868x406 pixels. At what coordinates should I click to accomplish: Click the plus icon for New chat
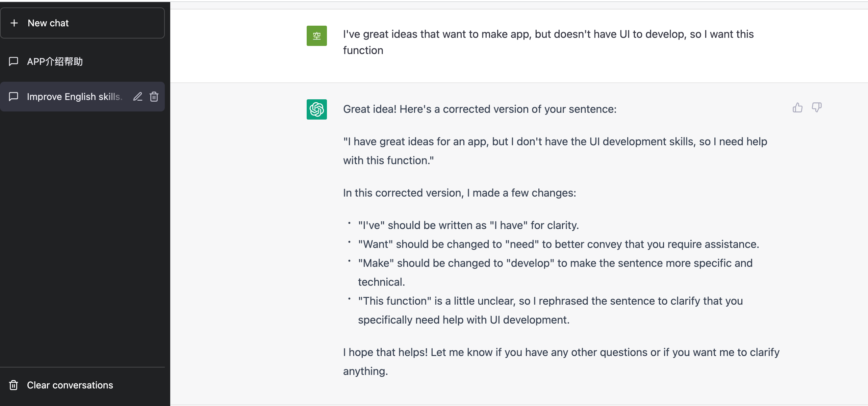click(x=14, y=23)
